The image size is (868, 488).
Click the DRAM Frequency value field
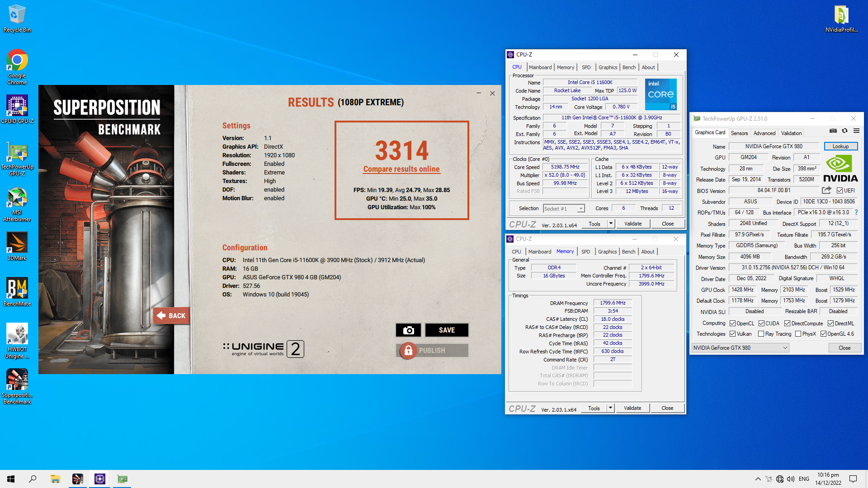pyautogui.click(x=613, y=303)
